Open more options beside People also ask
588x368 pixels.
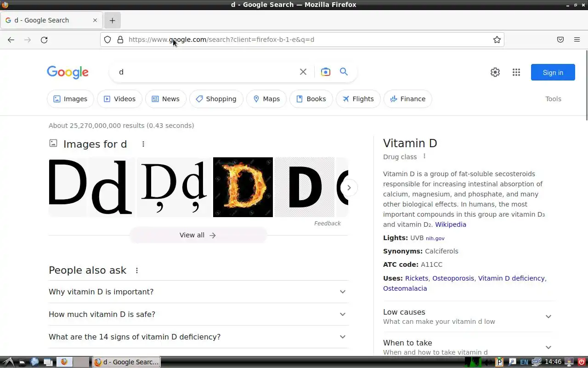[x=136, y=270]
